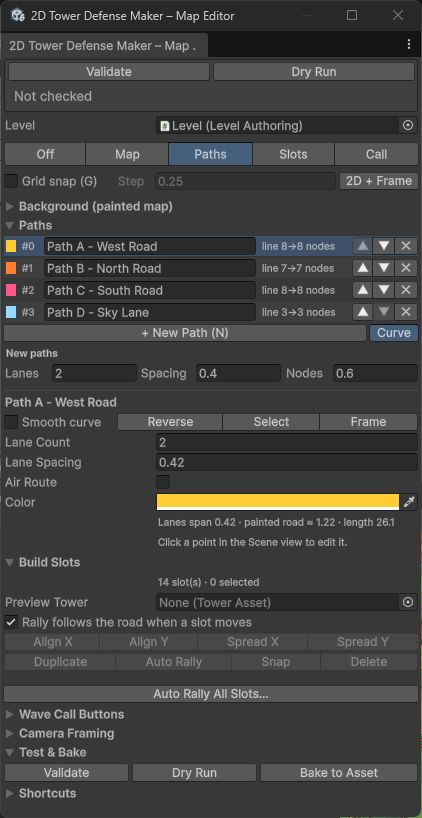
Task: Select the 2D Tower Defense Maker window tab
Action: 104,45
